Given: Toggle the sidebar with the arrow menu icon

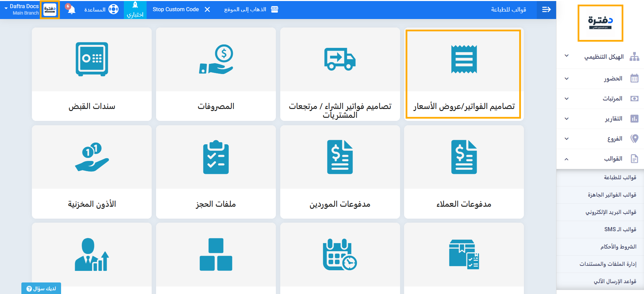Looking at the screenshot, I should (x=546, y=10).
